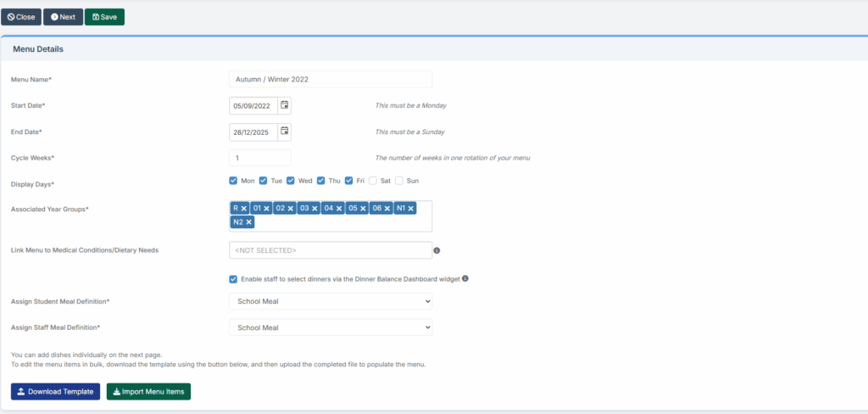Image resolution: width=868 pixels, height=414 pixels.
Task: Save the menu details
Action: 104,17
